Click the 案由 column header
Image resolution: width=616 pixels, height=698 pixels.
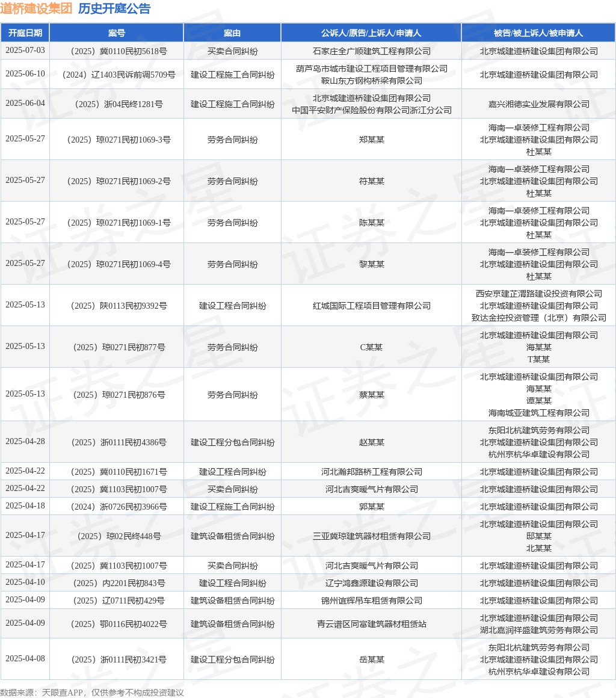tap(232, 33)
